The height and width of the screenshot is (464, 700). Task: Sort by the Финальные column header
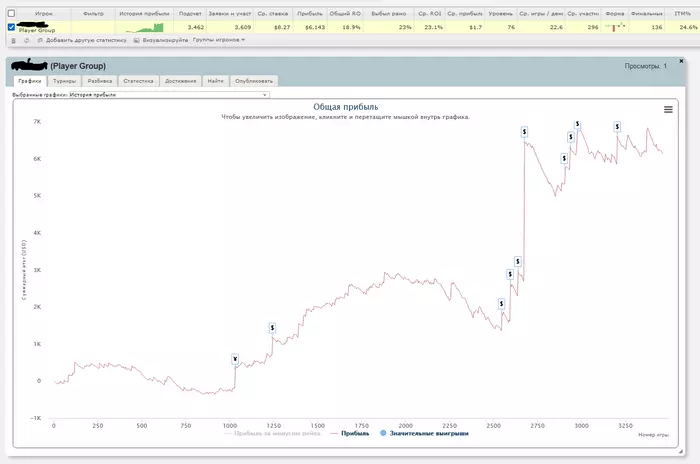click(646, 14)
